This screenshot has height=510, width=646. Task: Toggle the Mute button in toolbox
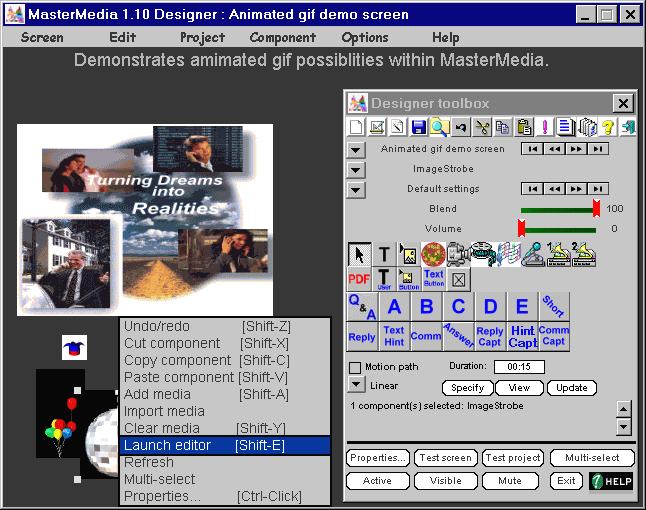pos(510,481)
